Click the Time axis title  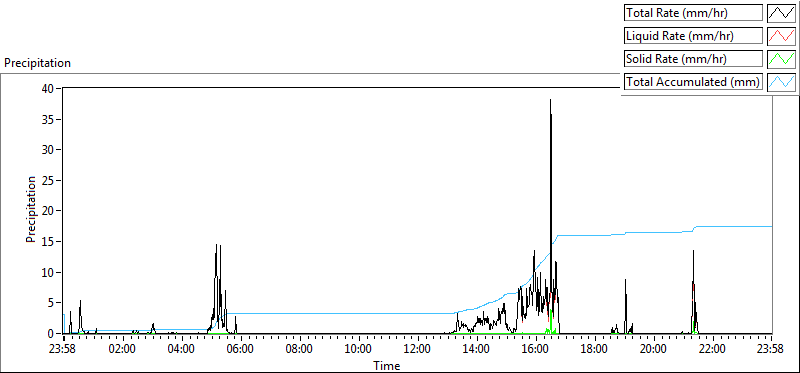point(387,365)
